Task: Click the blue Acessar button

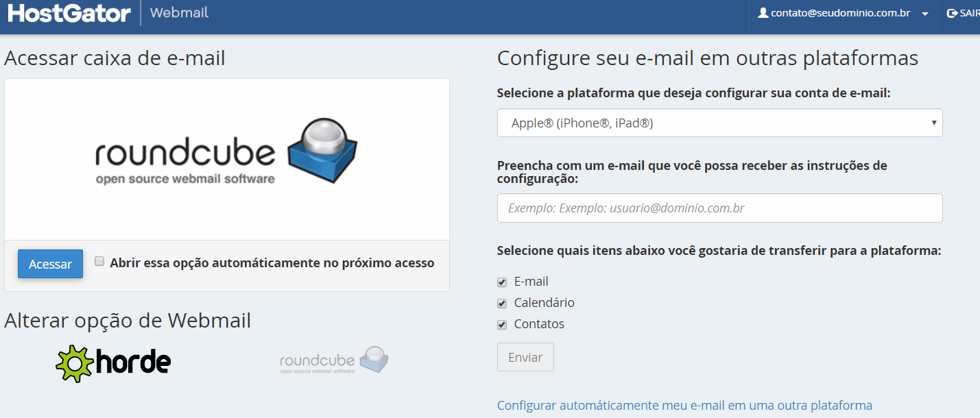Action: tap(51, 264)
